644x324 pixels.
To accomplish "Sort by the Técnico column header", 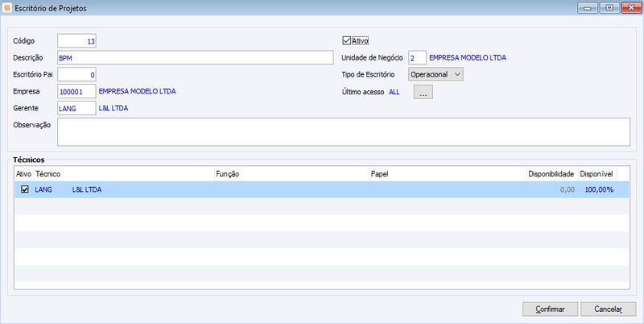I will [x=124, y=174].
